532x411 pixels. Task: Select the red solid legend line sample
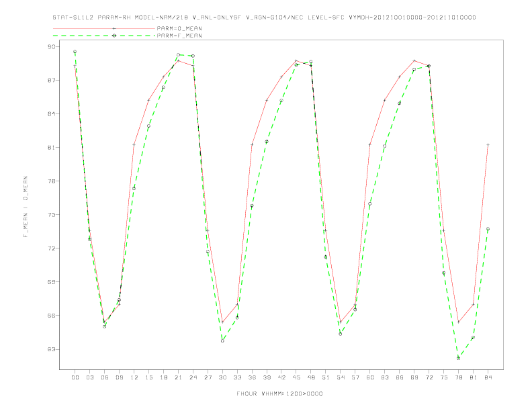pyautogui.click(x=104, y=28)
